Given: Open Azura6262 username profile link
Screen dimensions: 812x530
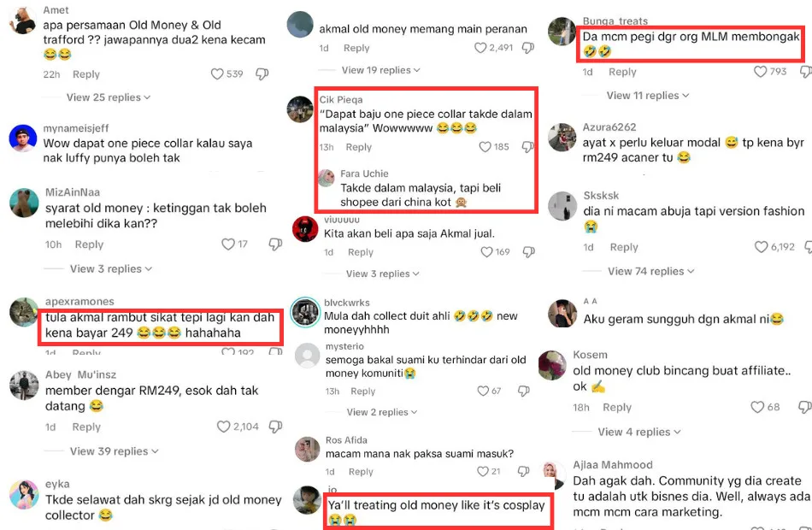Looking at the screenshot, I should point(609,127).
